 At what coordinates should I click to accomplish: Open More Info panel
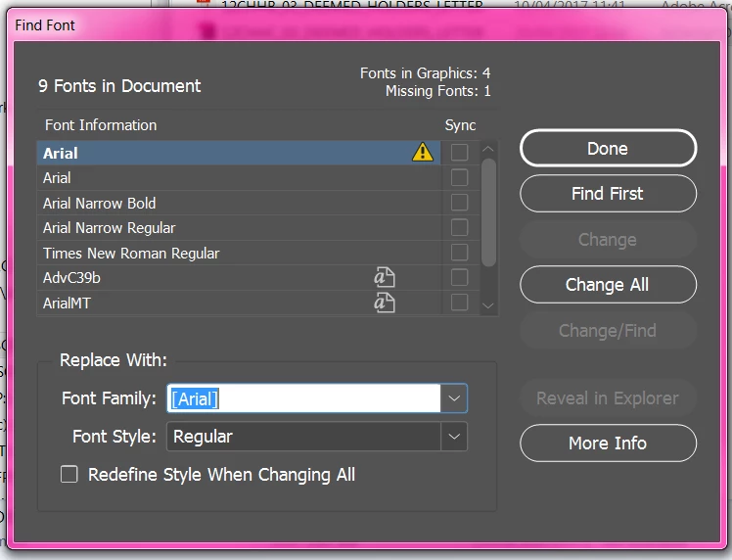[x=608, y=443]
